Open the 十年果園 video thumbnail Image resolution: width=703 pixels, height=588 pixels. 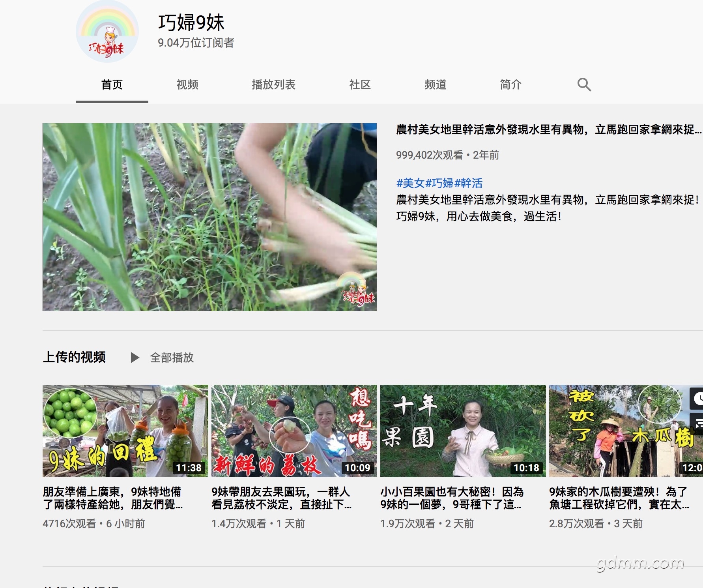point(463,431)
